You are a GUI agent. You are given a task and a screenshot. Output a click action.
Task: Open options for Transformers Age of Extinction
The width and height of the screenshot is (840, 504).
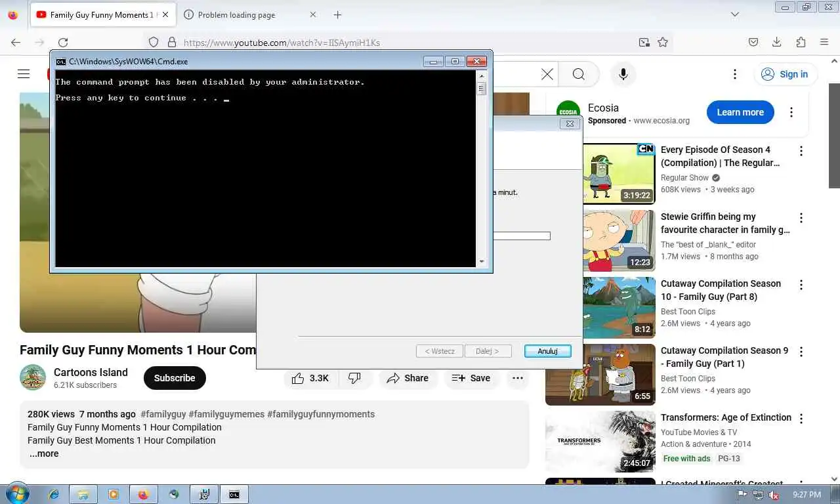click(801, 419)
